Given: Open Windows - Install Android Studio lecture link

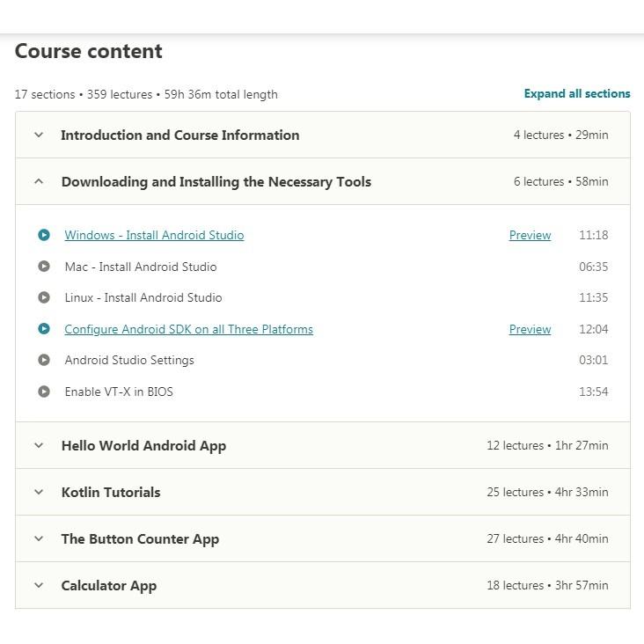Looking at the screenshot, I should click(x=154, y=235).
